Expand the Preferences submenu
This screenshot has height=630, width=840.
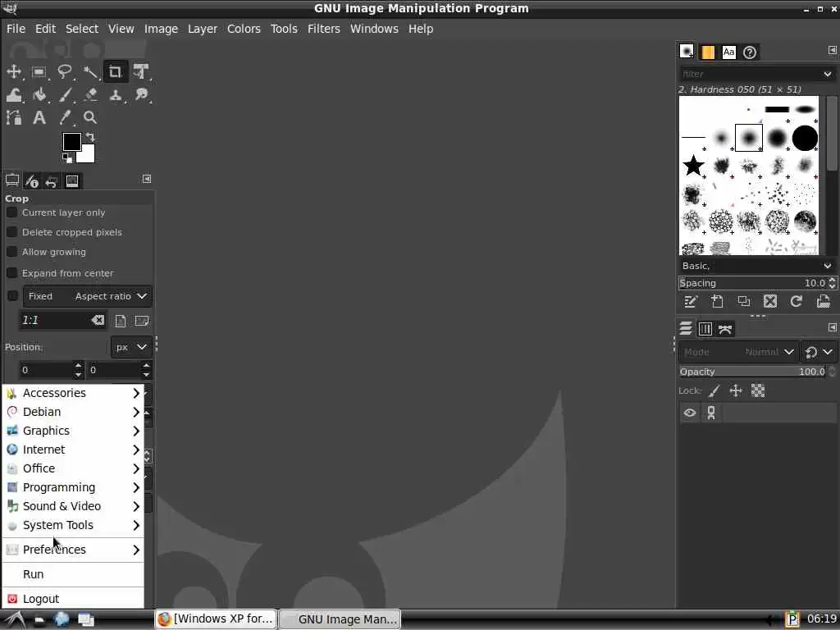pos(73,550)
